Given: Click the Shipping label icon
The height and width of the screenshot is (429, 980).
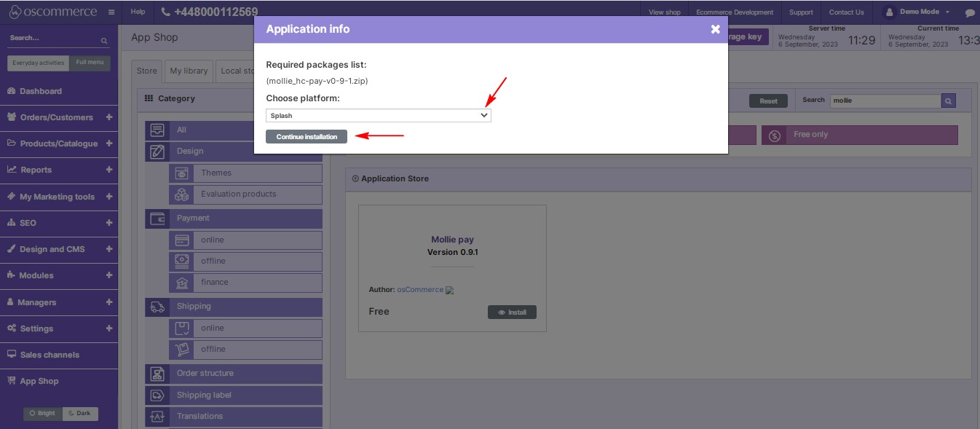Looking at the screenshot, I should click(157, 395).
